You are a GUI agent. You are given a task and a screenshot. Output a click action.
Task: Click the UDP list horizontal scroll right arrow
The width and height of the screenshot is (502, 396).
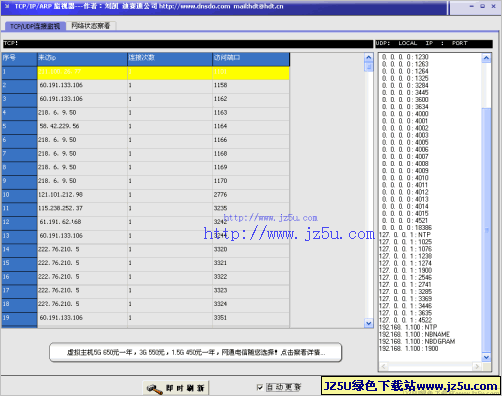[477, 367]
